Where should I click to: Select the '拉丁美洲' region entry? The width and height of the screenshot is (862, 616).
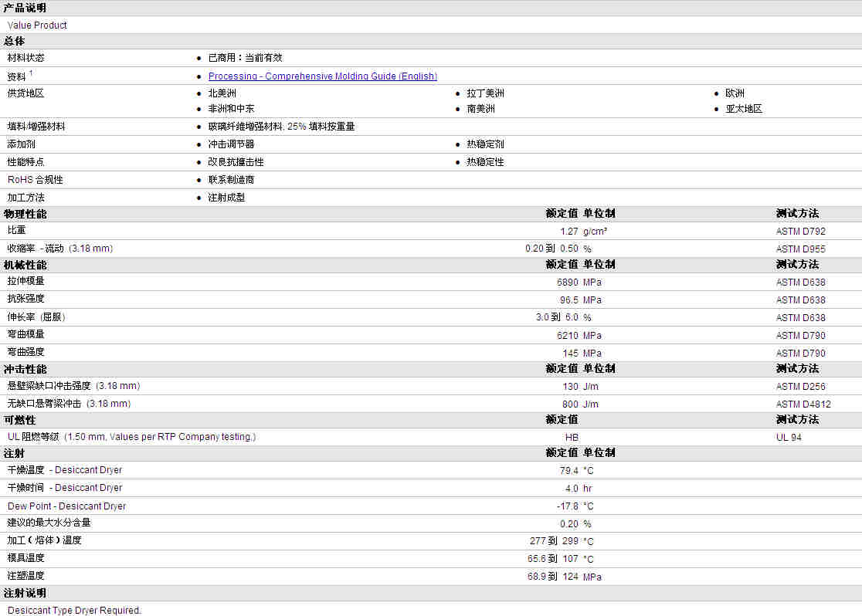click(485, 93)
